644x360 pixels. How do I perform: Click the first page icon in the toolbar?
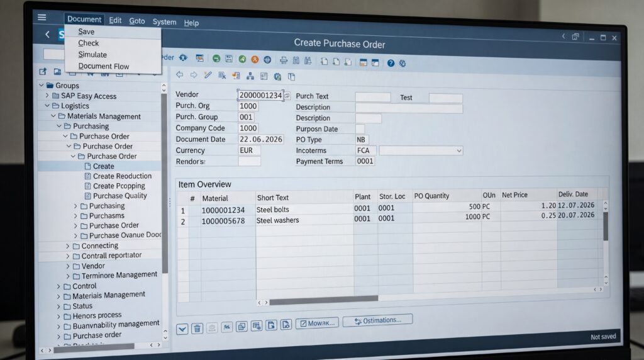point(324,61)
